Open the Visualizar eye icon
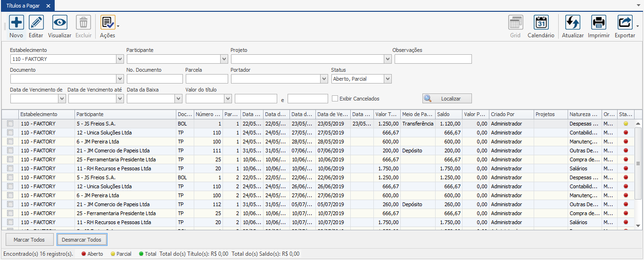The image size is (644, 260). [59, 23]
